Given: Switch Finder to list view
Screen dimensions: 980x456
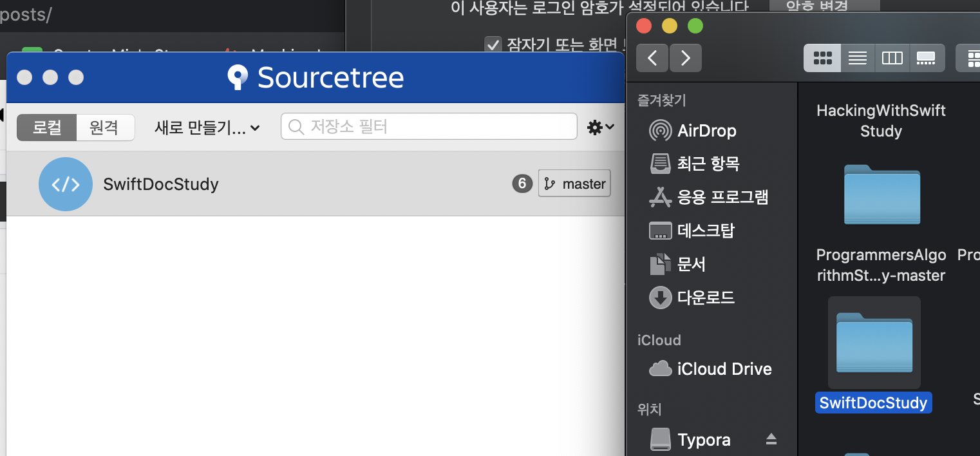Looking at the screenshot, I should 857,57.
